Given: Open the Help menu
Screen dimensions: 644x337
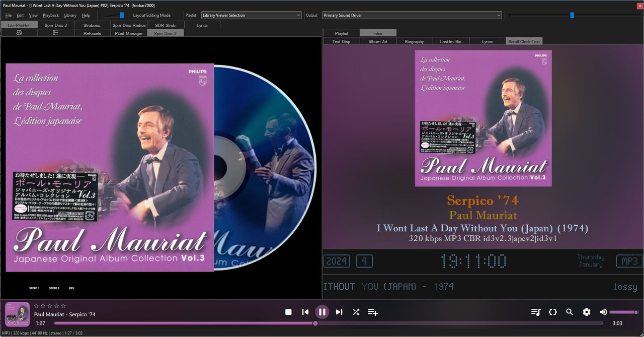Looking at the screenshot, I should [86, 15].
